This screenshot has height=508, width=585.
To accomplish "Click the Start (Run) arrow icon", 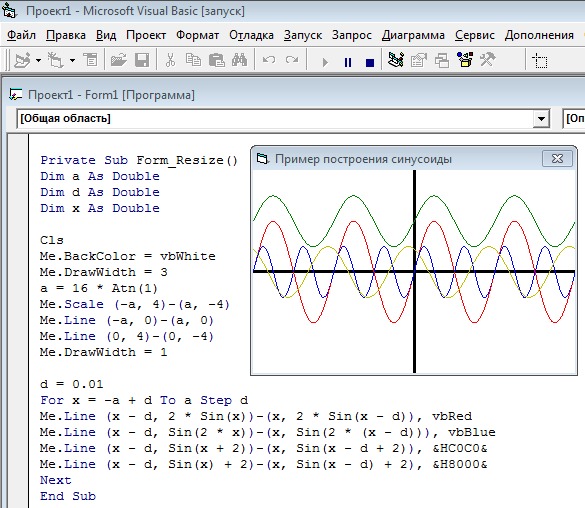I will click(325, 62).
